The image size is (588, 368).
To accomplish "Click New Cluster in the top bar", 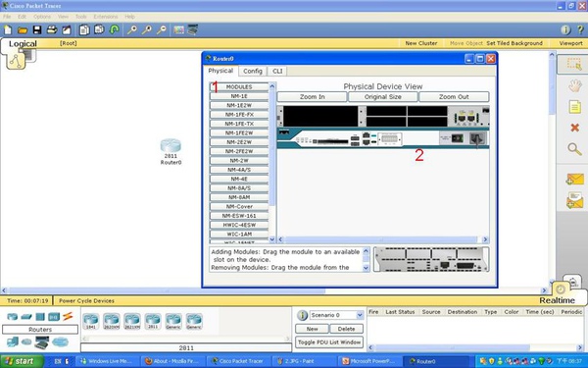I will (421, 43).
